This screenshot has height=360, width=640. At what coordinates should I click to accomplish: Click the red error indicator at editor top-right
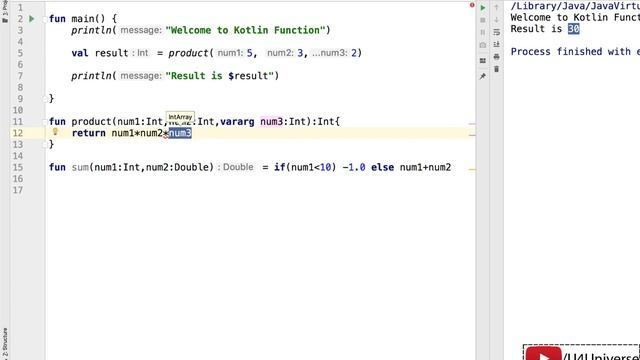[x=472, y=5]
